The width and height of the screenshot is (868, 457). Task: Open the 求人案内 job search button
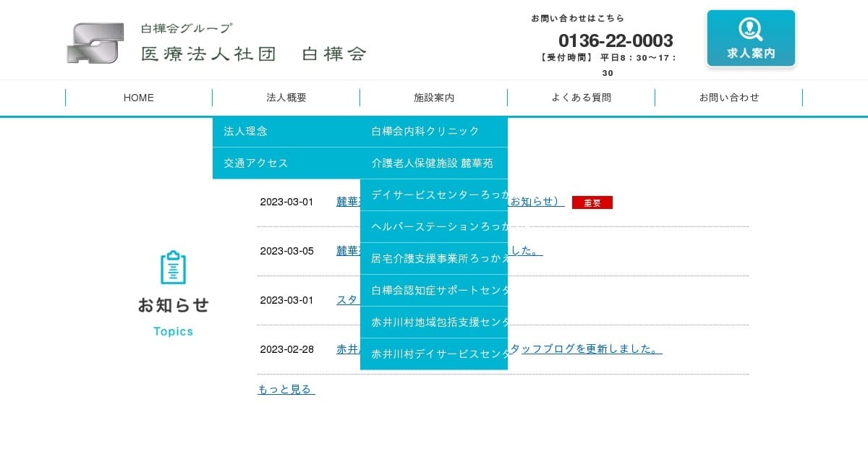[751, 38]
